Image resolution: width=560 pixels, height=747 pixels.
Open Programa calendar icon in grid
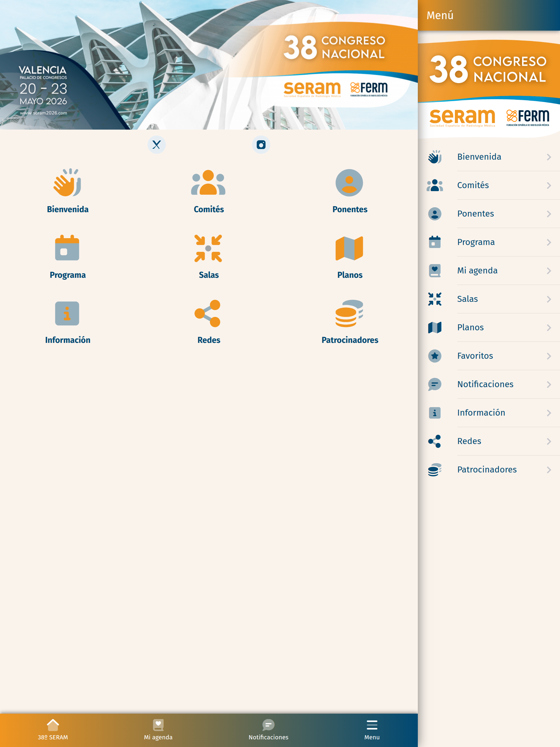[x=67, y=247]
